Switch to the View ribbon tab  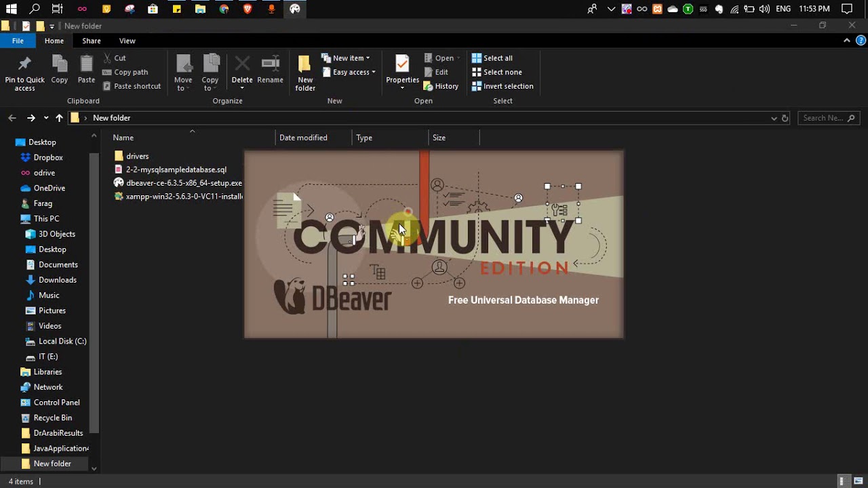[x=127, y=41]
